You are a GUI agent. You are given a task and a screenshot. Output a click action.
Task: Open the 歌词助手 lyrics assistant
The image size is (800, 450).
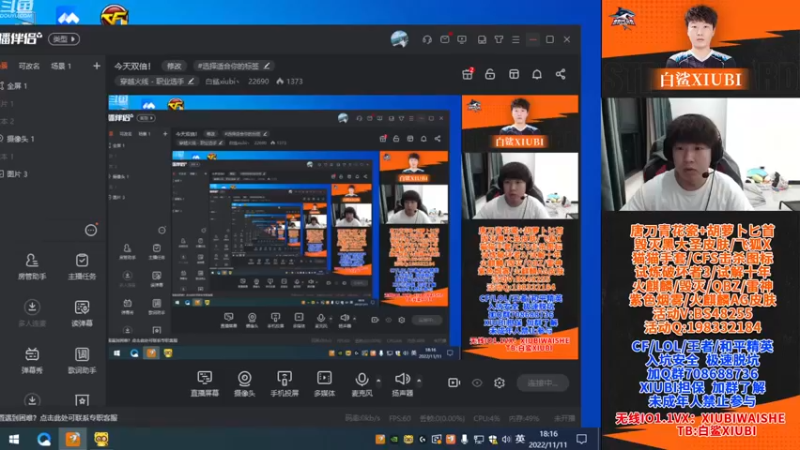pos(82,360)
